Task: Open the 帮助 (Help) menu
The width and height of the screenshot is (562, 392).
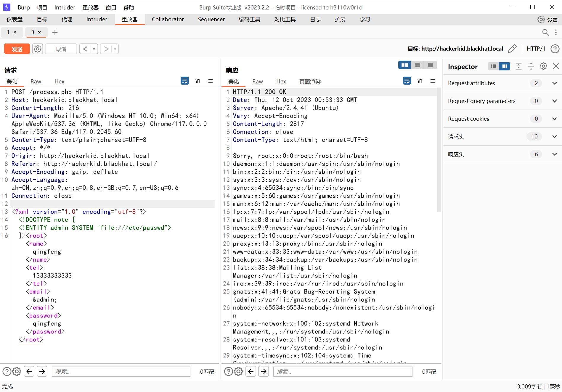Action: click(129, 7)
